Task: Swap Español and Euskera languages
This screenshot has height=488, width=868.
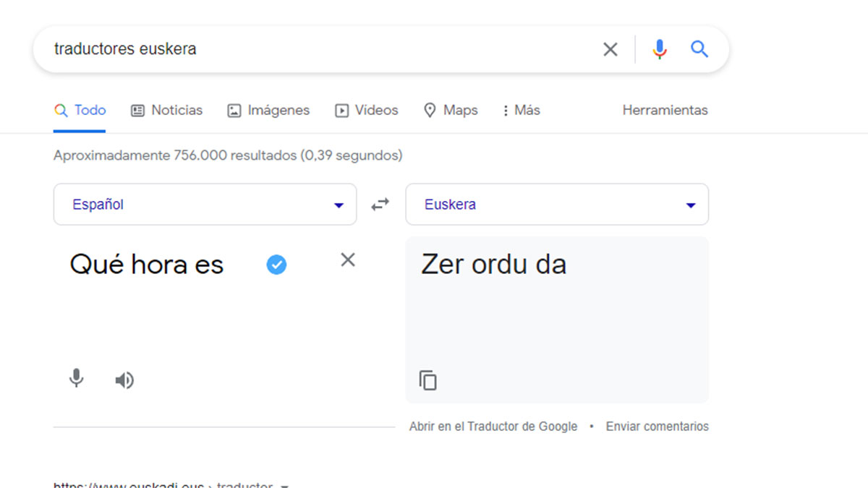Action: (x=380, y=205)
